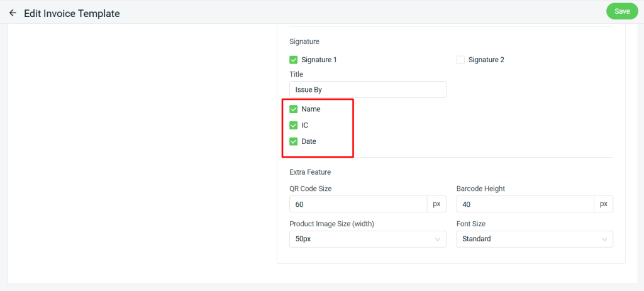Click the Signature section label
This screenshot has height=291, width=644.
pos(304,41)
